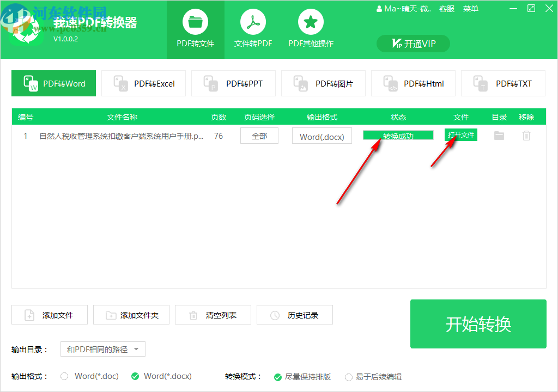Open the folder icon in the 目录 column
This screenshot has width=558, height=392.
(499, 135)
